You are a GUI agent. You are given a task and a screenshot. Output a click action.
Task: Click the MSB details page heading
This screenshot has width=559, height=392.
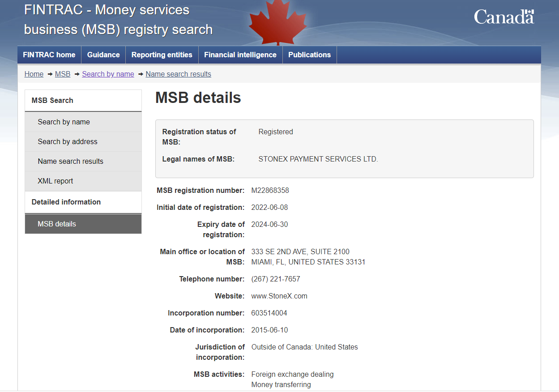(x=198, y=98)
